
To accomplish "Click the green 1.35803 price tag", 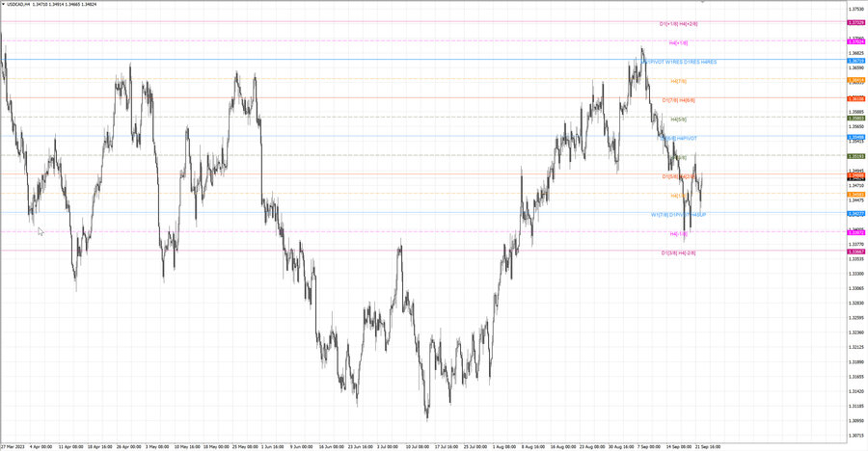I will coord(855,119).
